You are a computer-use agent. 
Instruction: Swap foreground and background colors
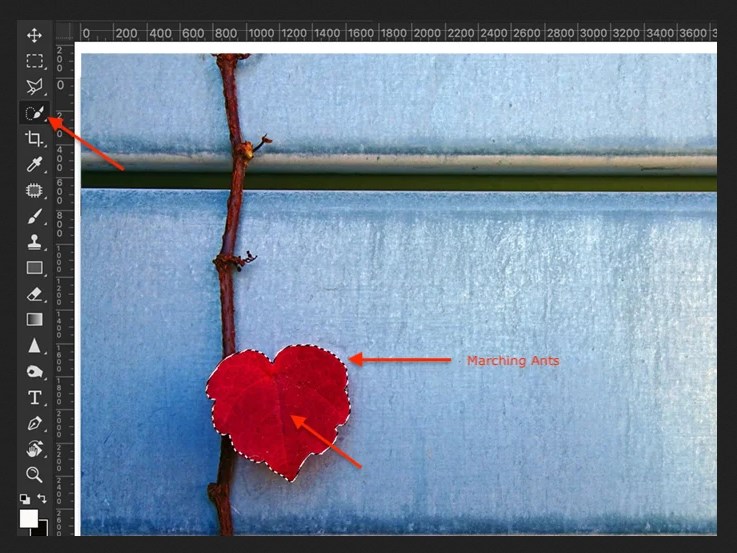[x=42, y=498]
